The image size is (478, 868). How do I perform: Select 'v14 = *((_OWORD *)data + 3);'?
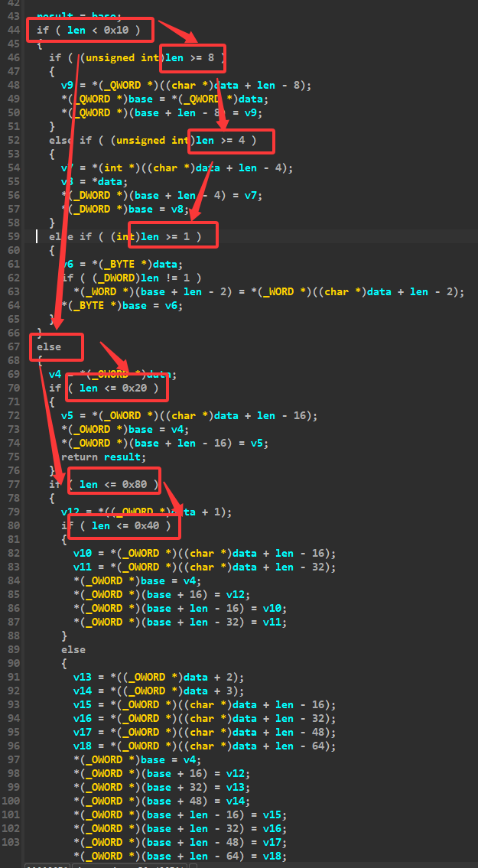pyautogui.click(x=158, y=691)
